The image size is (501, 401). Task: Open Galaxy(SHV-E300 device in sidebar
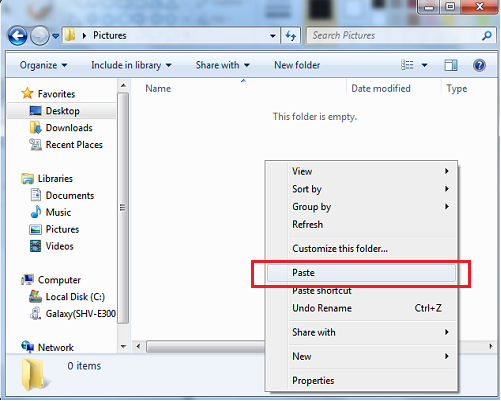pos(72,314)
